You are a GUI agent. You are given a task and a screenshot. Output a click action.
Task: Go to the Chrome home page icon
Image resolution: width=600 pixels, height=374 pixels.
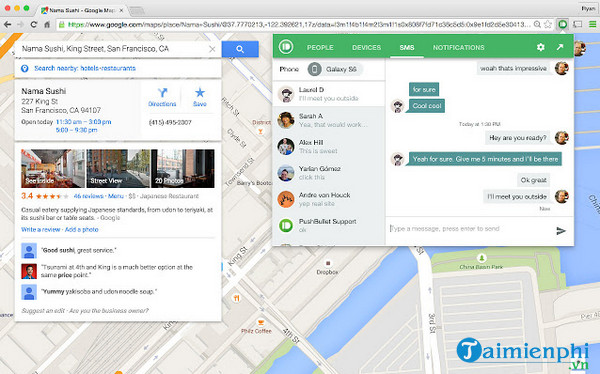pyautogui.click(x=47, y=24)
